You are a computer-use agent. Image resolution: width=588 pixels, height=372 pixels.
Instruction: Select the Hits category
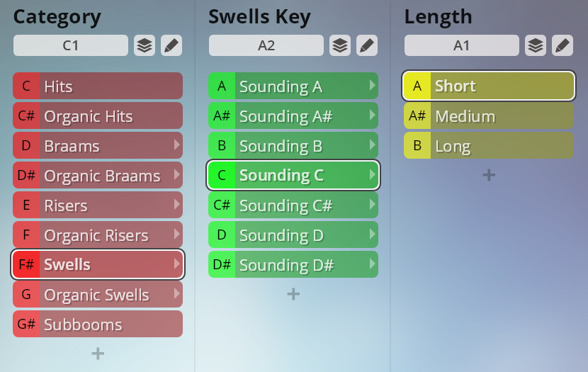(98, 86)
